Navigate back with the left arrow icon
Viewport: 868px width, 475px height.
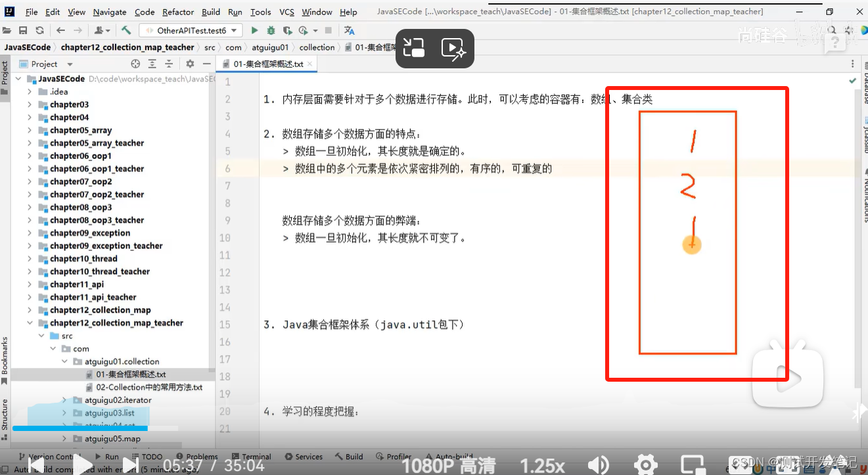click(x=60, y=30)
